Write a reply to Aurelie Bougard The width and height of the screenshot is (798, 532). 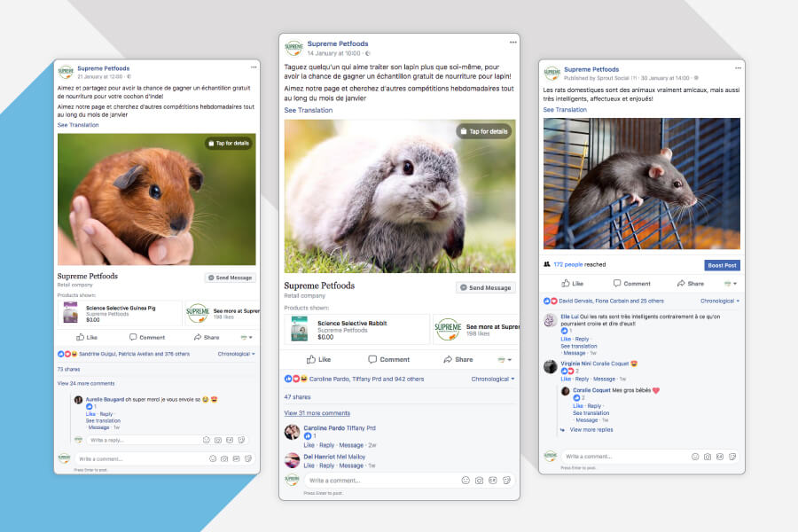click(167, 440)
